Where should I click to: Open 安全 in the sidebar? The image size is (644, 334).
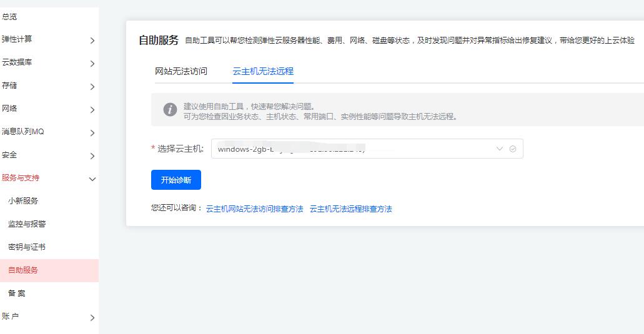coord(9,155)
